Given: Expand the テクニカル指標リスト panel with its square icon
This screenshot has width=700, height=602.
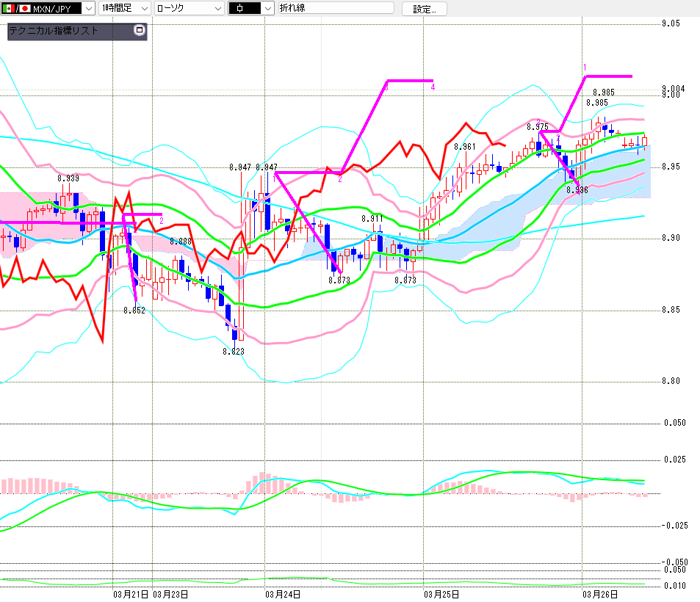Looking at the screenshot, I should pos(140,31).
